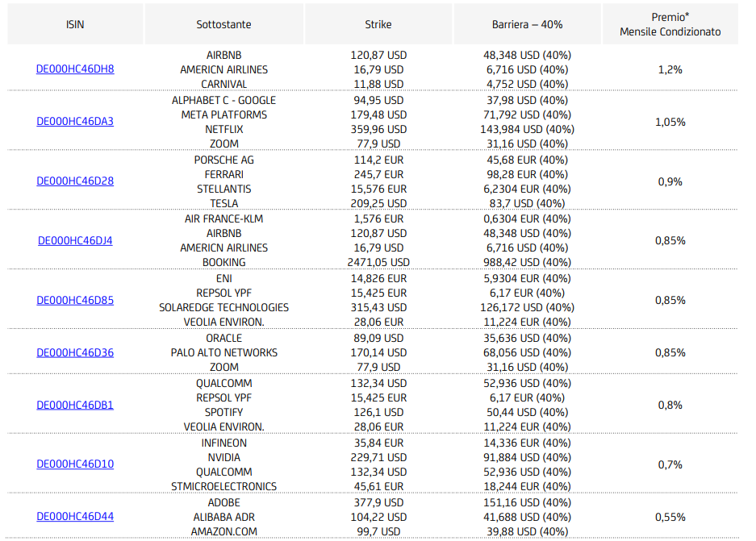This screenshot has height=541, width=756.
Task: Click the 209,25 USD strike value
Action: 378,203
